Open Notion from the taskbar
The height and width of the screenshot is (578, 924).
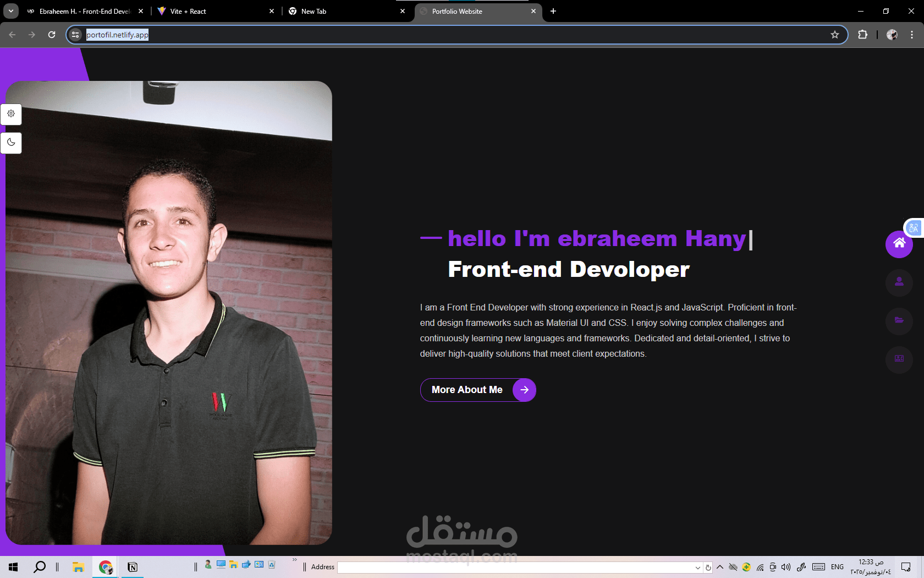[x=133, y=567]
